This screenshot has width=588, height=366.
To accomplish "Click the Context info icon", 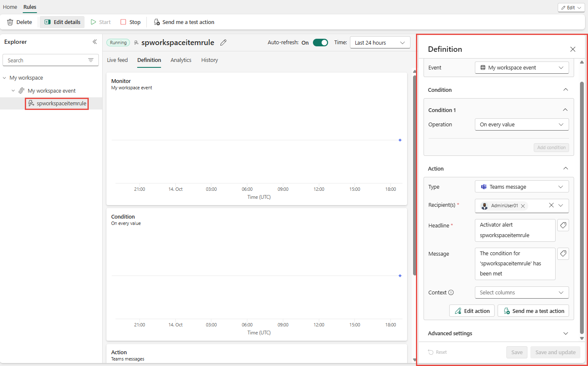I will click(451, 293).
